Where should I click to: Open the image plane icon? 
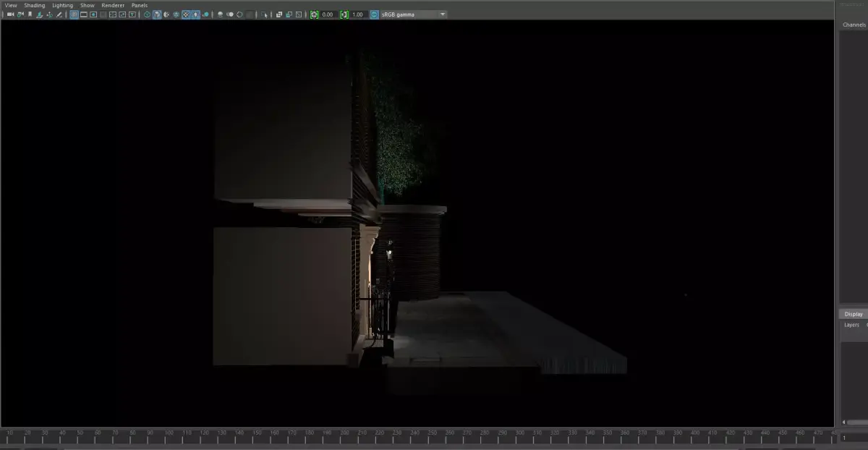[40, 14]
